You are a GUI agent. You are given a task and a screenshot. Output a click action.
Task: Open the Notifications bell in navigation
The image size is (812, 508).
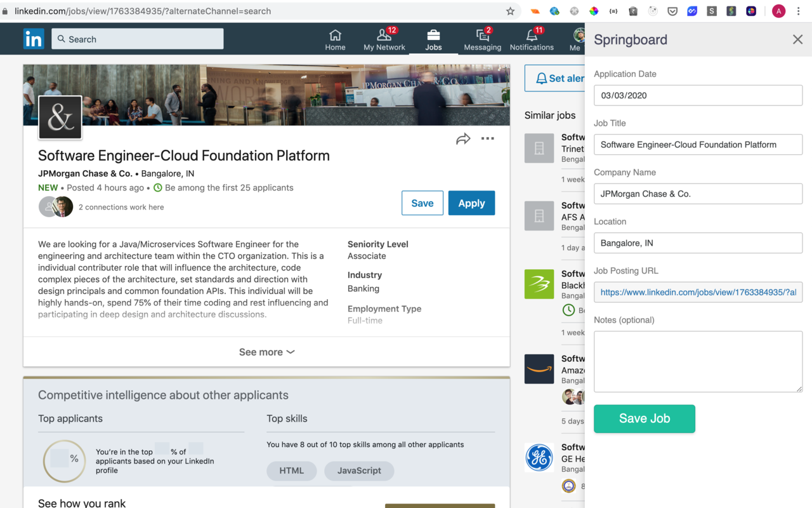coord(532,39)
